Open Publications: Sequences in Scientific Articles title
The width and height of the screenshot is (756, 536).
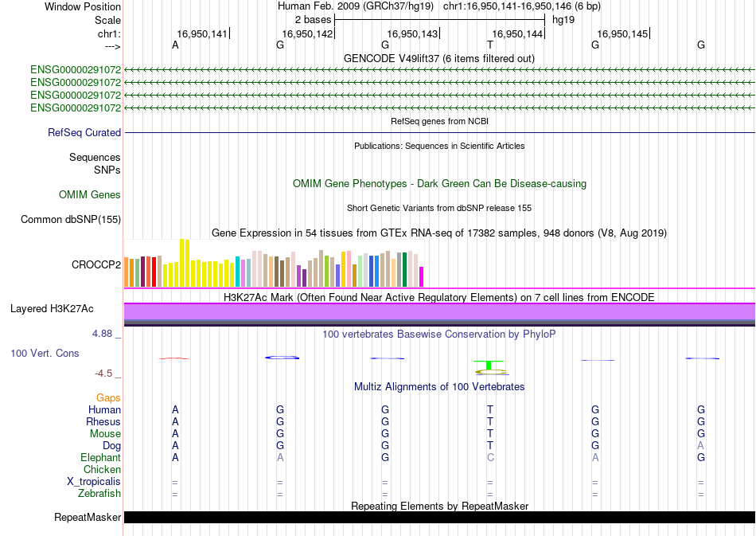tap(439, 146)
